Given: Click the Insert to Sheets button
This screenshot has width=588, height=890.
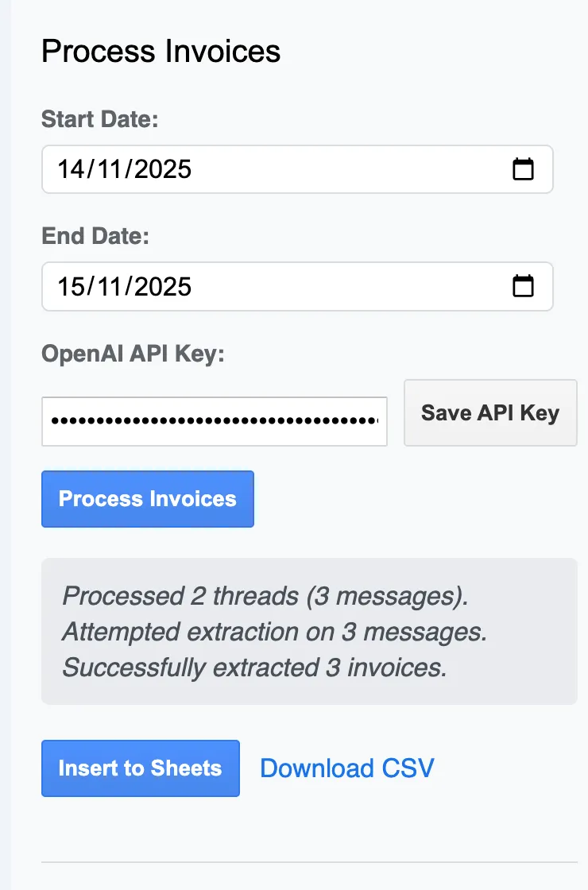Looking at the screenshot, I should tap(140, 768).
